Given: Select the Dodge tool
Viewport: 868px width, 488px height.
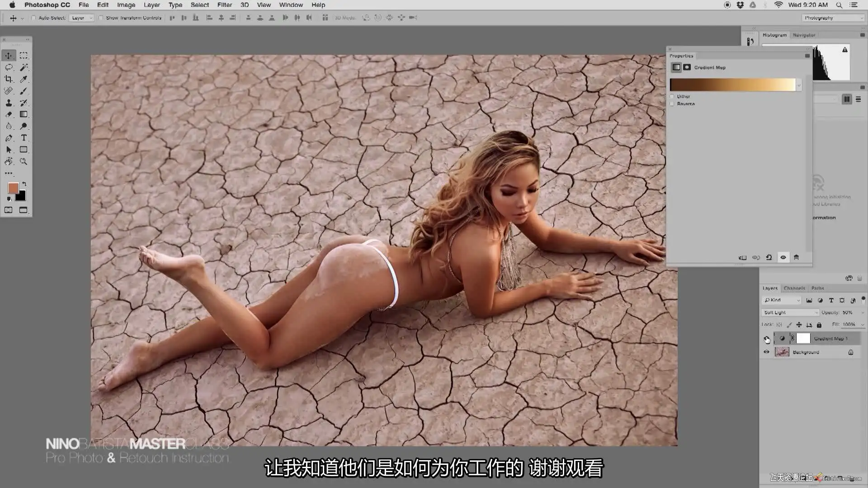Looking at the screenshot, I should tap(24, 126).
